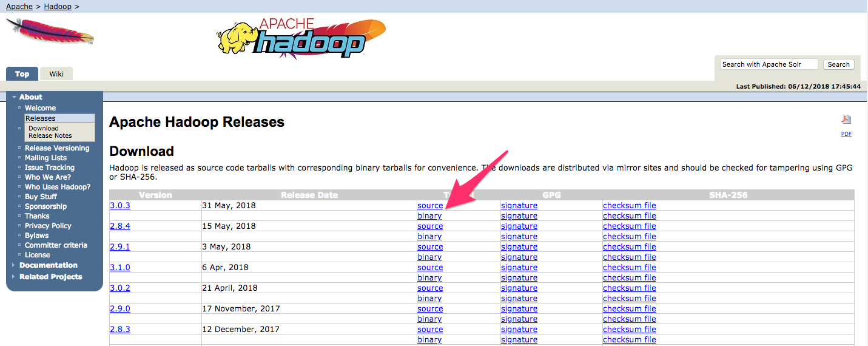868x346 pixels.
Task: Open the Hadoop breadcrumb link
Action: click(58, 6)
